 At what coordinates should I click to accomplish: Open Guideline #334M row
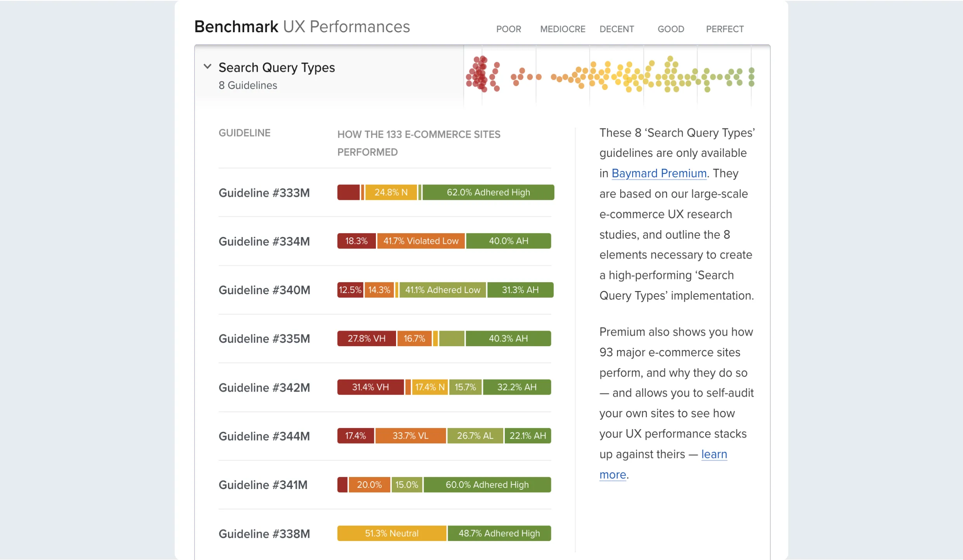coord(264,241)
